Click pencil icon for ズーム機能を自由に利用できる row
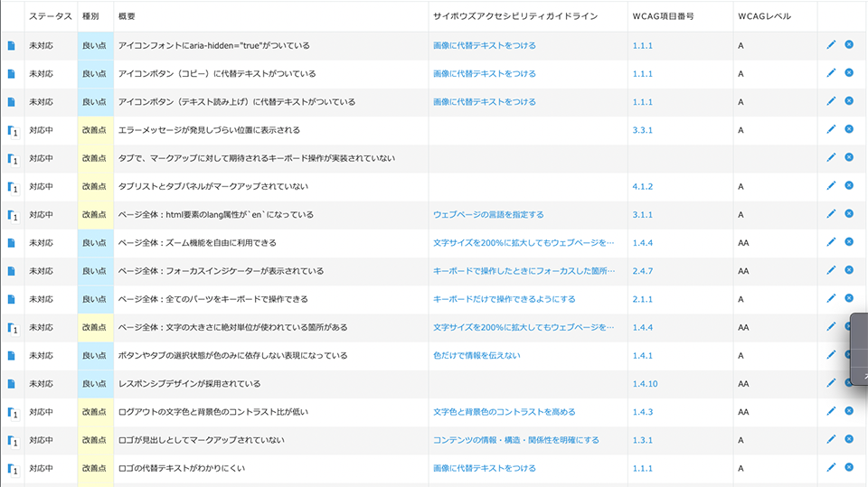Screen dimensions: 868x487 [831, 242]
